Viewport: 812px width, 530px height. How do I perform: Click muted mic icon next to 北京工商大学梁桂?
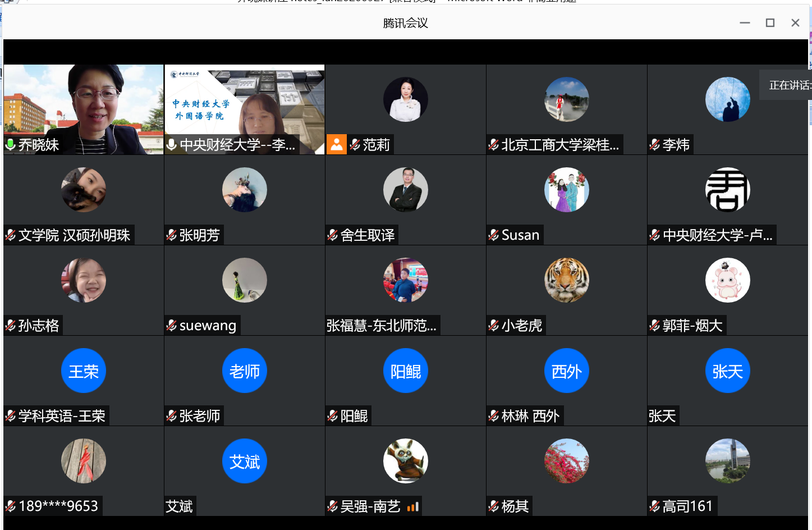tap(493, 145)
